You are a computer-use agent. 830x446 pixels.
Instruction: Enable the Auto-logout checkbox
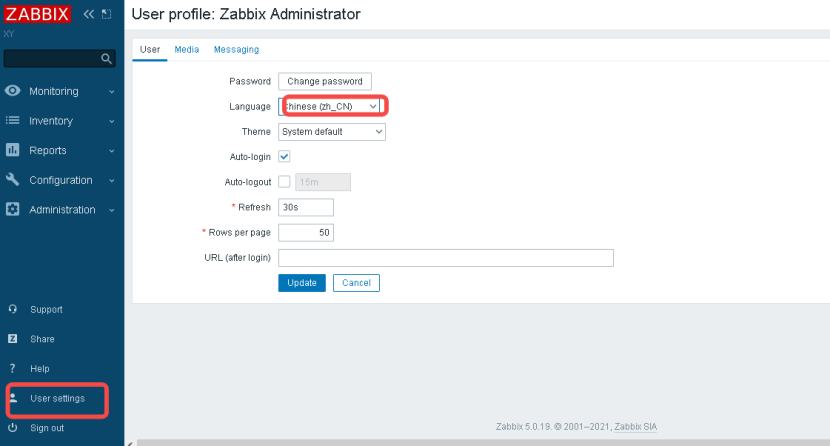[284, 181]
